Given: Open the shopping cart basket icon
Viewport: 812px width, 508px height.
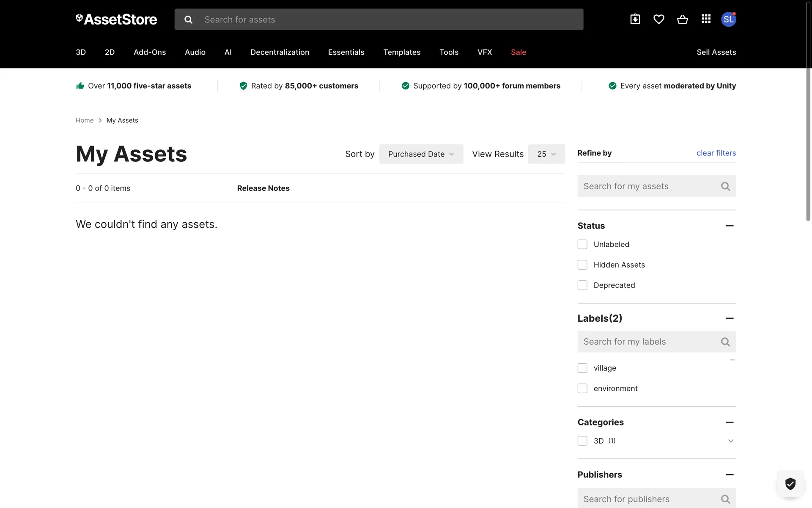Looking at the screenshot, I should (682, 19).
